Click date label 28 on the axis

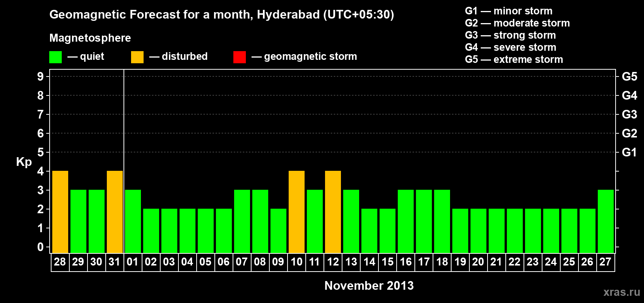60,262
